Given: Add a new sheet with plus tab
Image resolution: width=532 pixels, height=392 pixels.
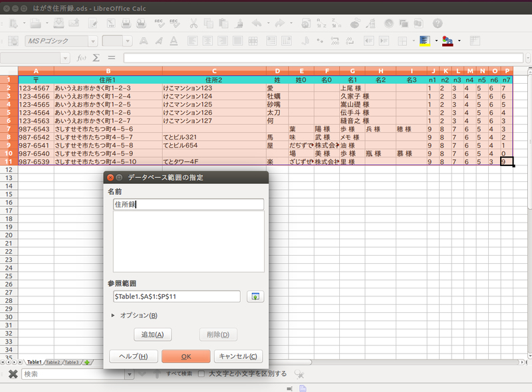Looking at the screenshot, I should click(87, 362).
